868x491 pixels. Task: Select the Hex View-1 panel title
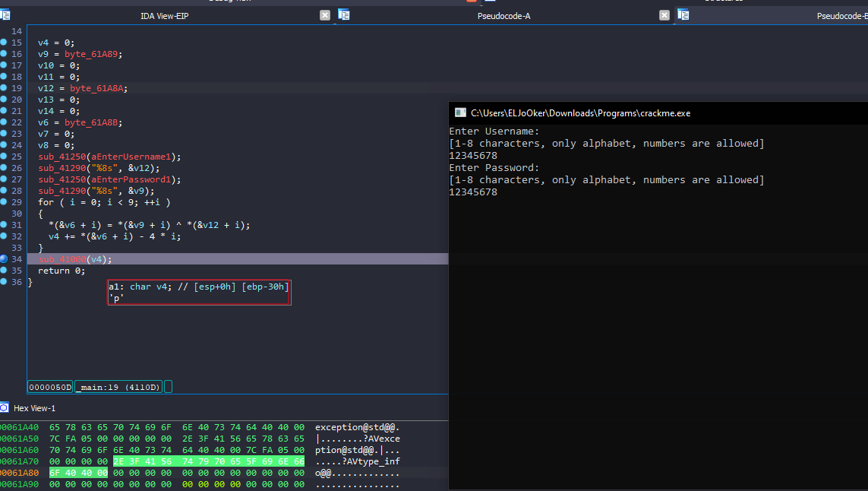click(34, 408)
